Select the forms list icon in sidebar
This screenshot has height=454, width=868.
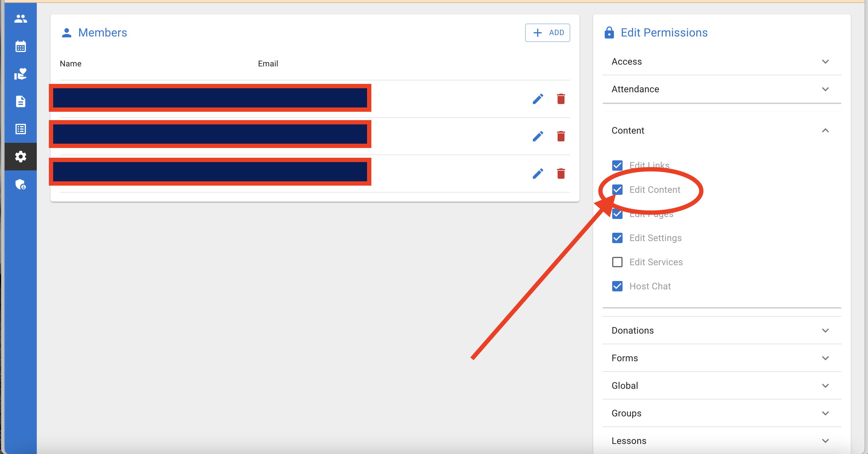(21, 129)
